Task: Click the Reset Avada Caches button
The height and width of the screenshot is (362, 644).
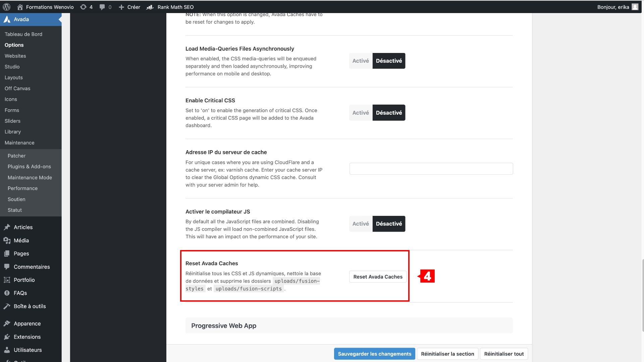Action: [x=378, y=277]
